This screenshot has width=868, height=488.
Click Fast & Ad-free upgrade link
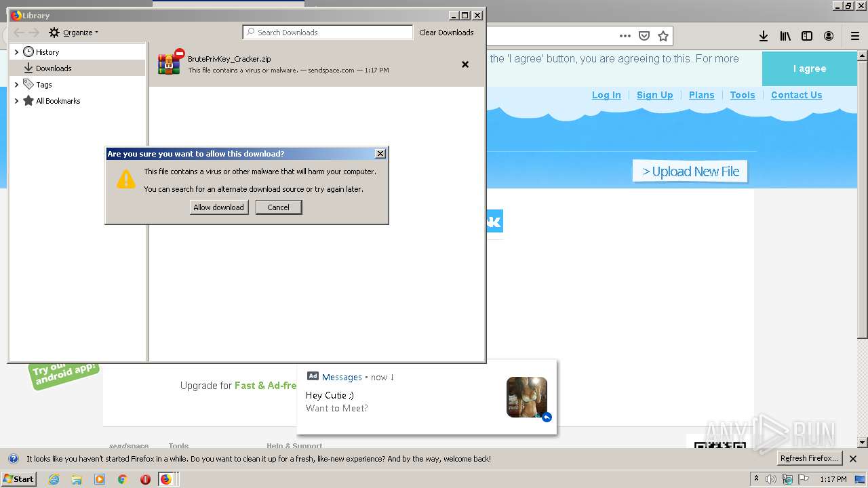coord(266,386)
